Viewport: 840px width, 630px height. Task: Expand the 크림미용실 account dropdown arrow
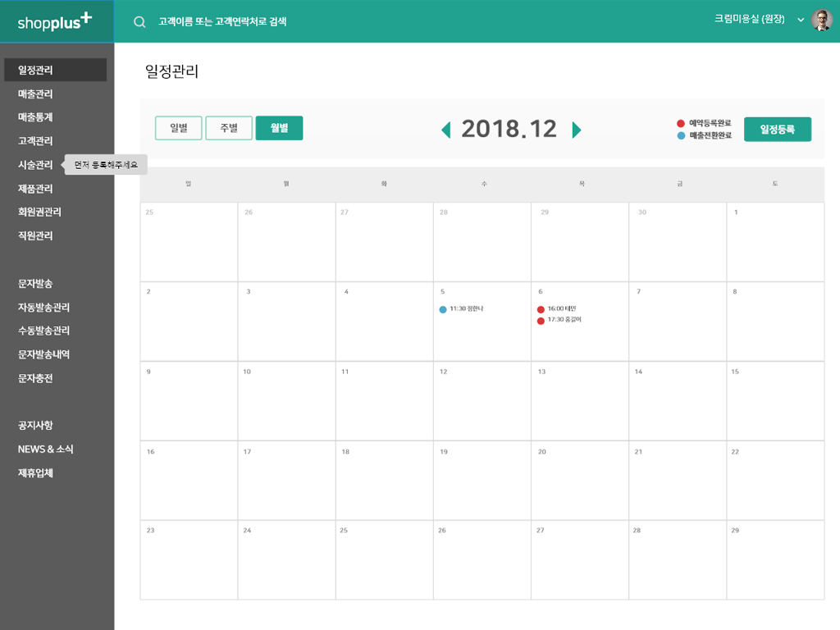tap(801, 20)
